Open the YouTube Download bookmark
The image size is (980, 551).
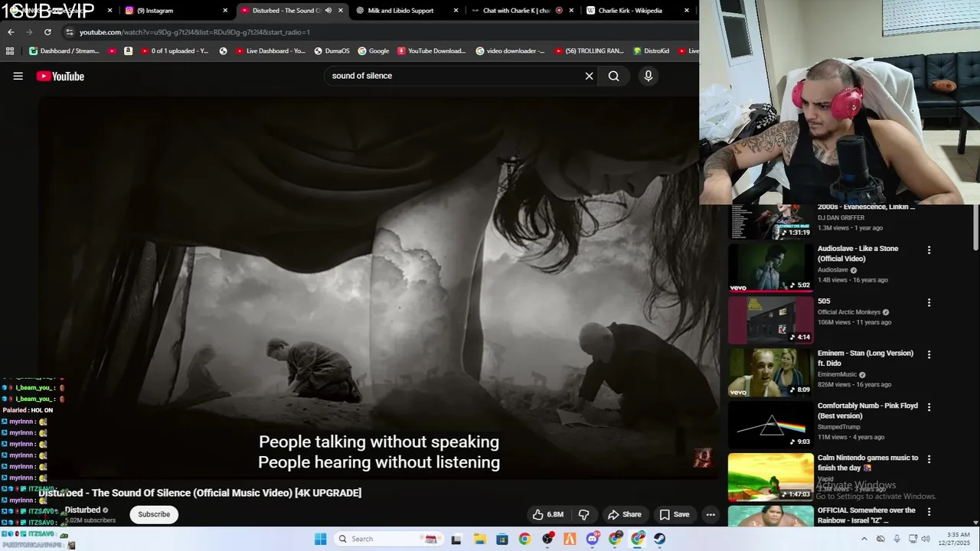coord(431,51)
